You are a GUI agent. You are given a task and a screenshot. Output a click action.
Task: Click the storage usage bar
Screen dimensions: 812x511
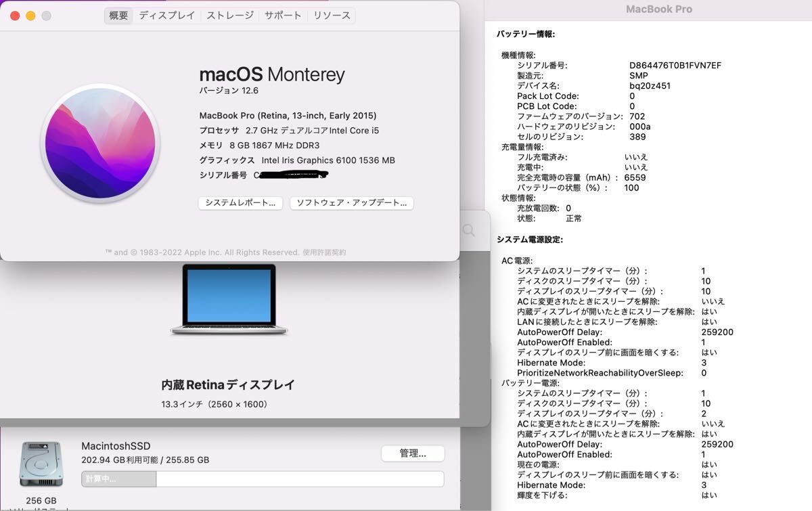click(263, 479)
